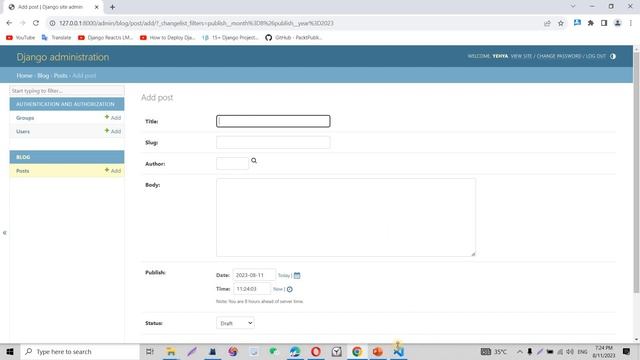Open the tab search chevron

tap(573, 7)
